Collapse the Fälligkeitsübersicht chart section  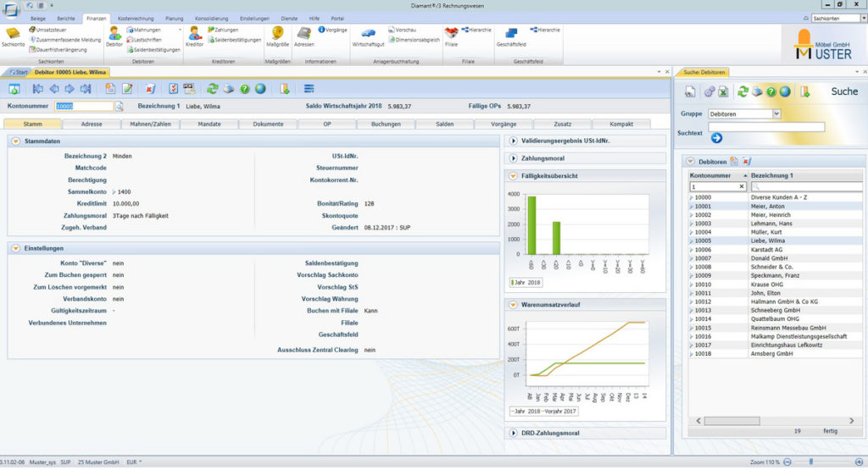[513, 176]
